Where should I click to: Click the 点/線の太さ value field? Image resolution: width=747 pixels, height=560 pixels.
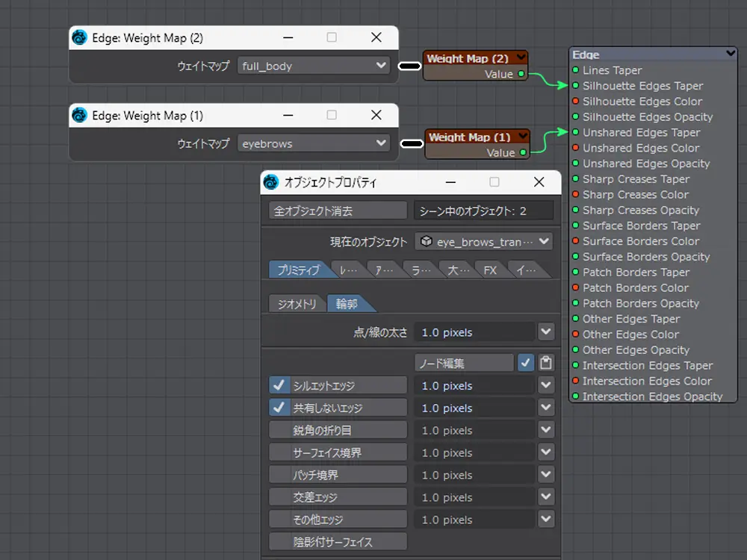[x=475, y=332]
